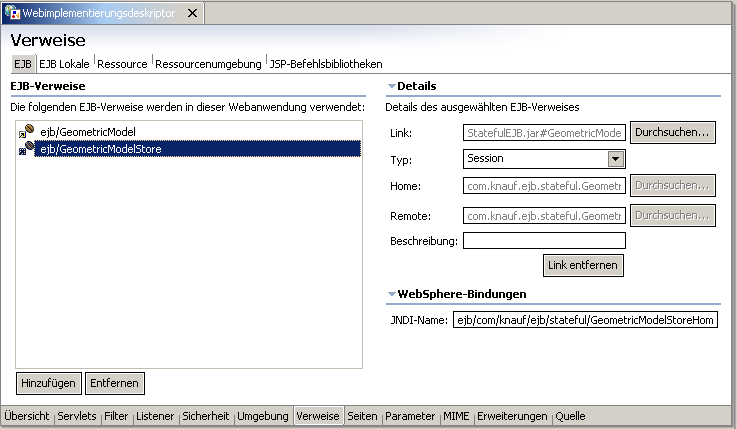Click Entfernen to remove the reference
This screenshot has width=737, height=429.
114,383
